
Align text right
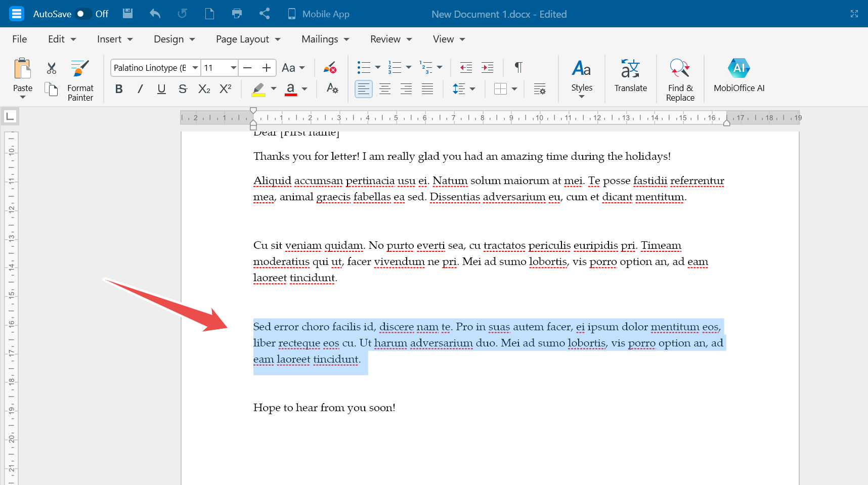click(x=406, y=89)
